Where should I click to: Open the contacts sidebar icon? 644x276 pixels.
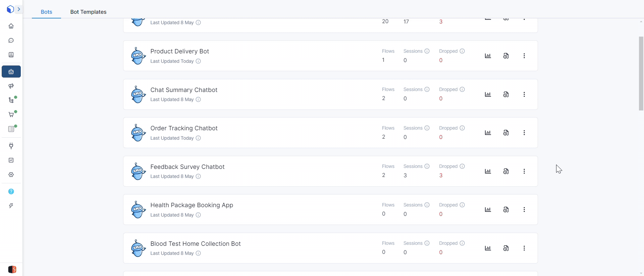11,55
